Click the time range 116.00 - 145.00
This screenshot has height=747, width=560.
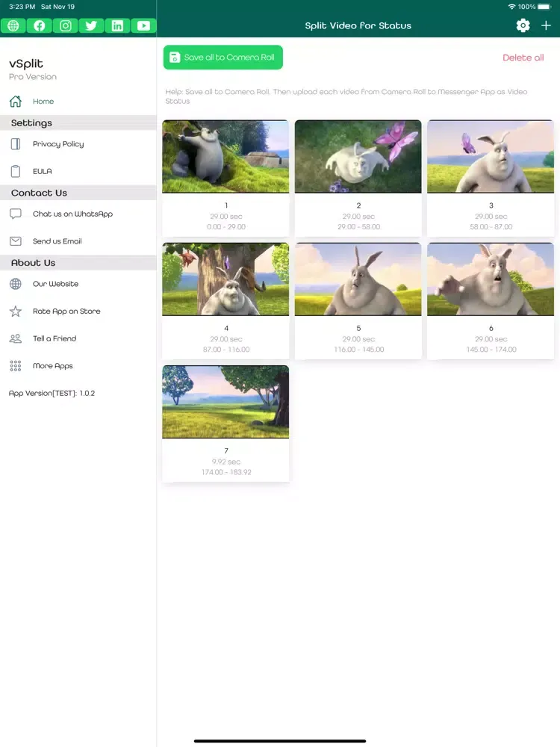coord(358,349)
